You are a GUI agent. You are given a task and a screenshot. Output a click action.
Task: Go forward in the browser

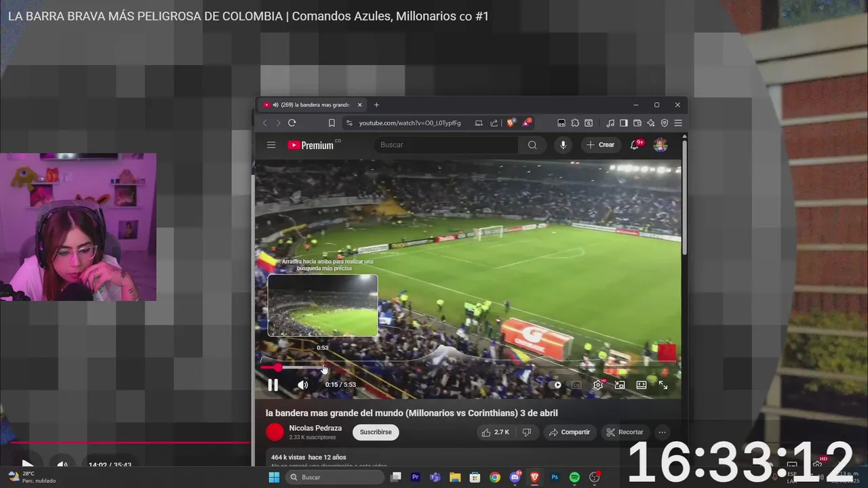tap(277, 123)
